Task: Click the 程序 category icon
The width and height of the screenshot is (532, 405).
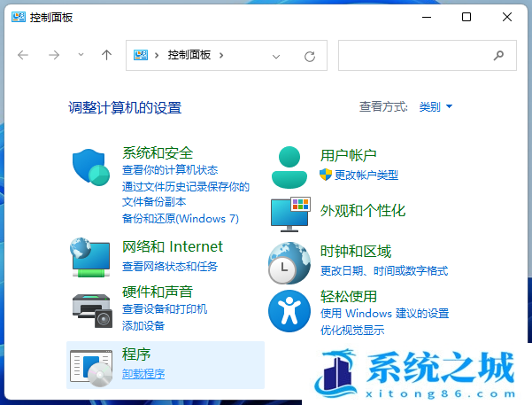Action: [x=92, y=365]
